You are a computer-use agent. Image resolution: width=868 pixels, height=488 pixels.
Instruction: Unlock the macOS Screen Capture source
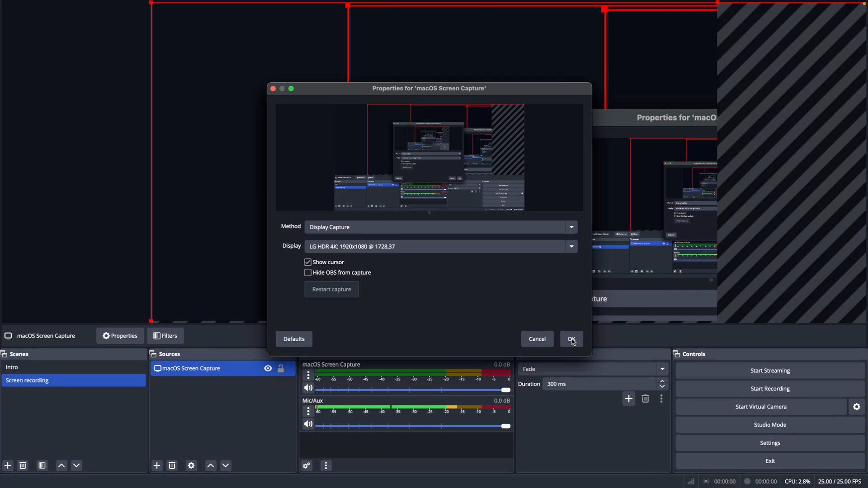(281, 369)
